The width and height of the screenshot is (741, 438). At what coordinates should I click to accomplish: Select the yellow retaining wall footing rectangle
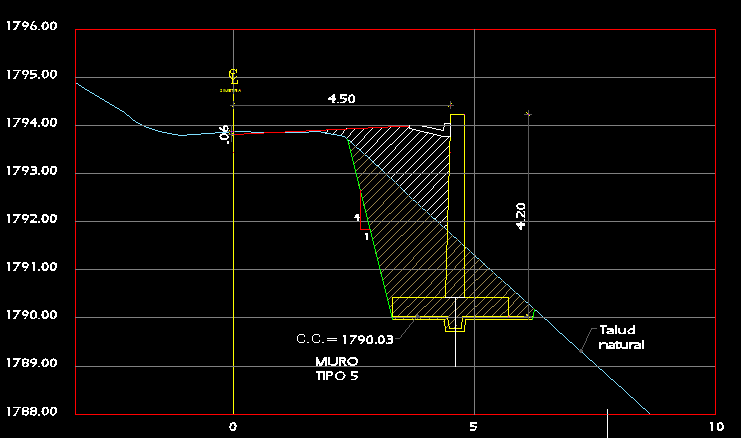[450, 307]
